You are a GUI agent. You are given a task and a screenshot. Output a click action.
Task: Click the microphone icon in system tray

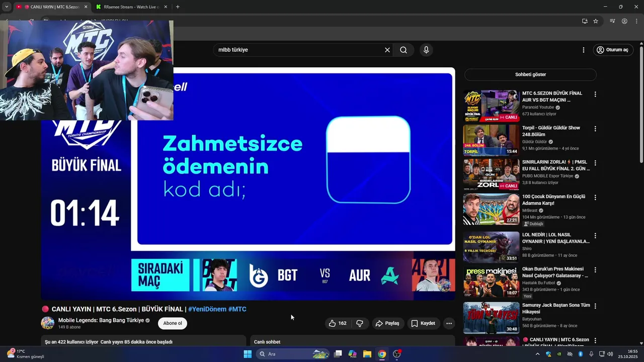coord(591,354)
